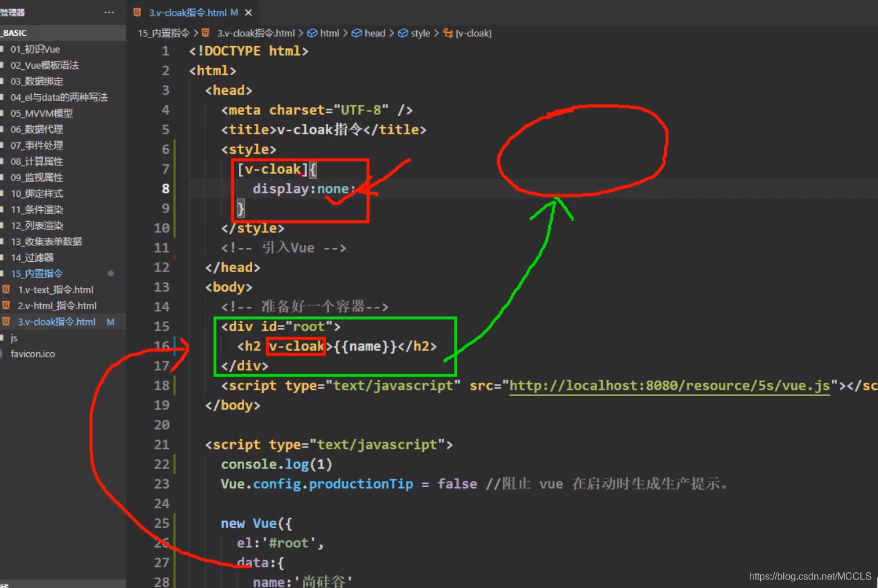Expand folder 09_监视属性
The image size is (878, 588).
point(36,177)
